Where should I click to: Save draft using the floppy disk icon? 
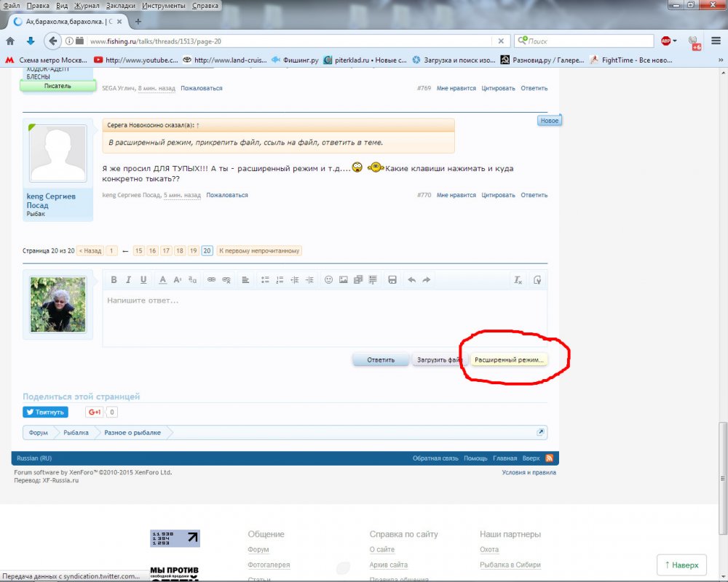[392, 280]
